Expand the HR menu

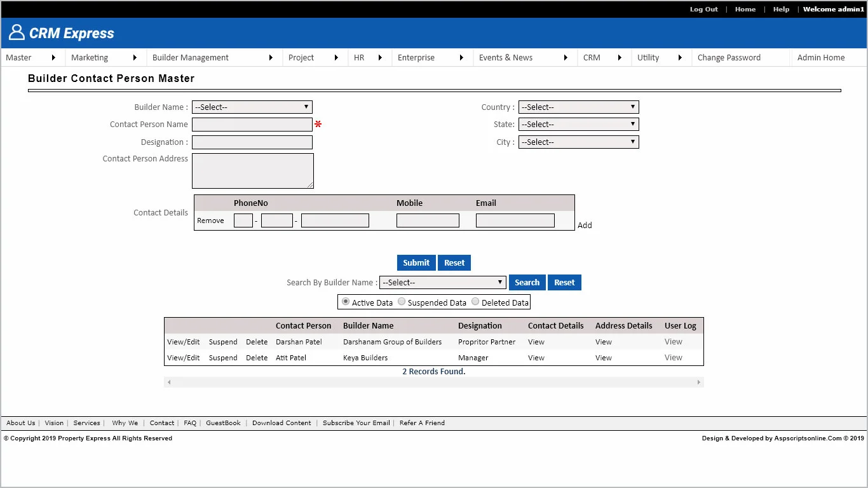click(x=370, y=57)
